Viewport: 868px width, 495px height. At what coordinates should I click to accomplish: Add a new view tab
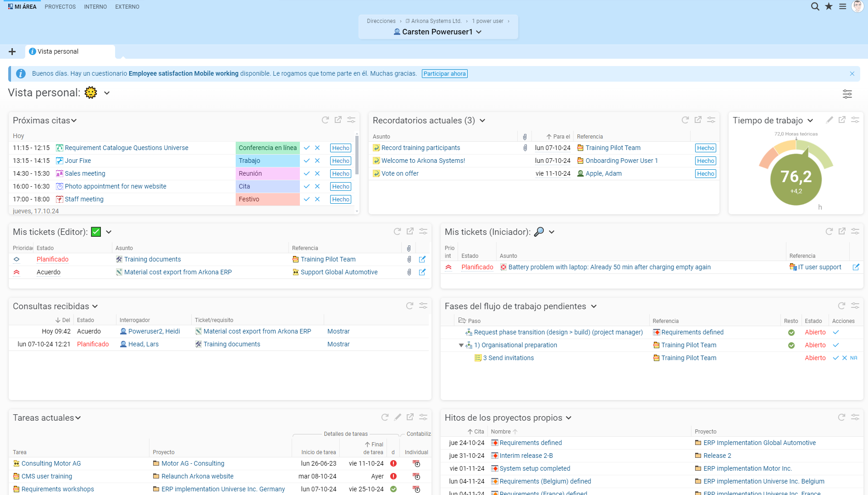12,51
